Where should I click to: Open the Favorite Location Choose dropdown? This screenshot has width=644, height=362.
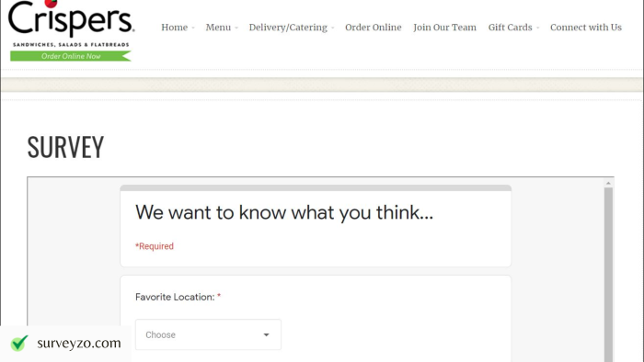point(208,334)
